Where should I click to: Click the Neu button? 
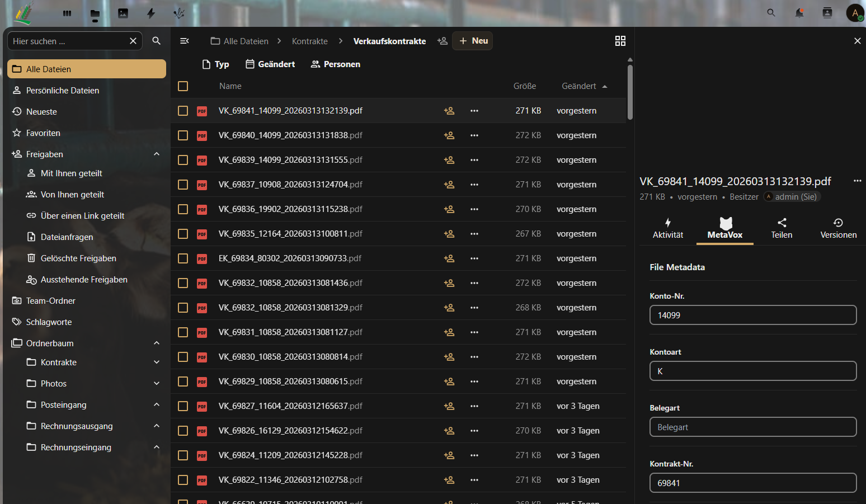473,41
